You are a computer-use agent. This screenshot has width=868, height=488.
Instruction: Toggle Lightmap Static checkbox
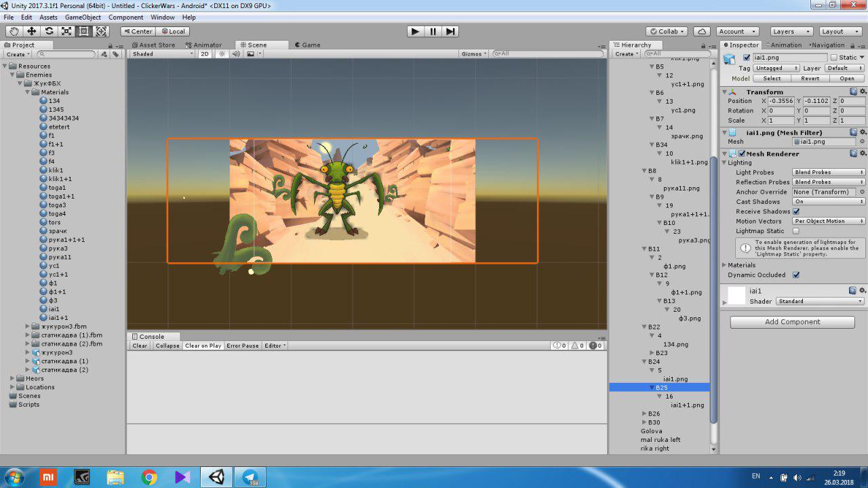coord(796,231)
